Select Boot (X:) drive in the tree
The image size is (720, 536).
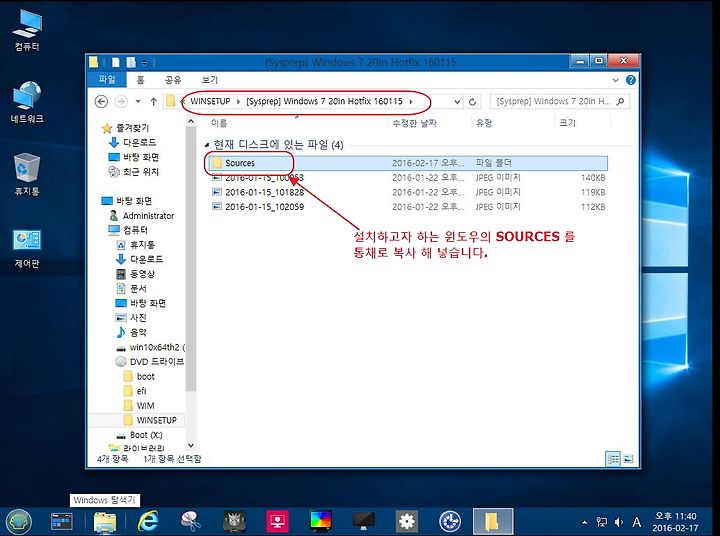[x=139, y=435]
